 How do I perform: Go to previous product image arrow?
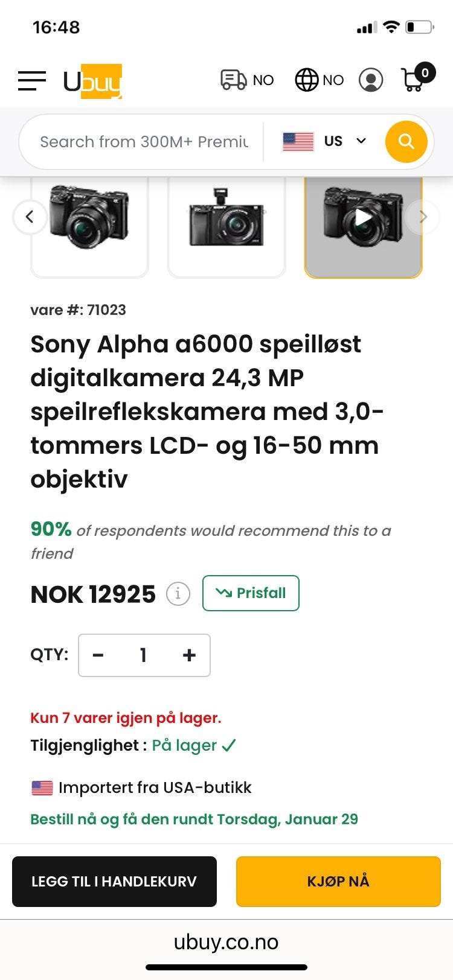click(x=30, y=216)
